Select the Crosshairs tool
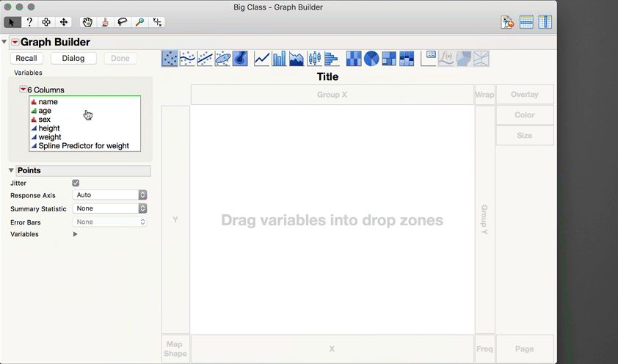The height and width of the screenshot is (364, 618). [x=157, y=22]
